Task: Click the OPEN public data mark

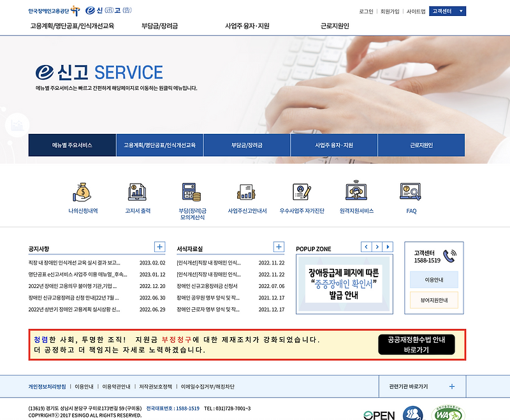Action: point(378,414)
